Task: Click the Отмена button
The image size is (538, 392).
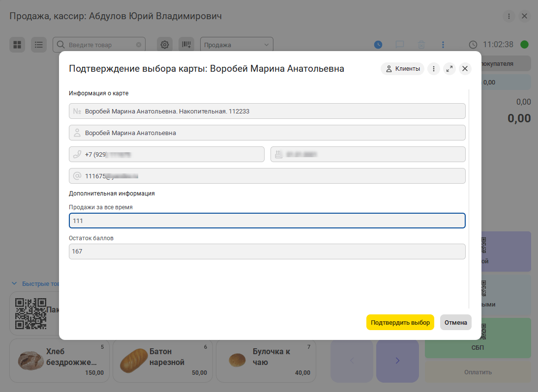Action: (x=455, y=323)
